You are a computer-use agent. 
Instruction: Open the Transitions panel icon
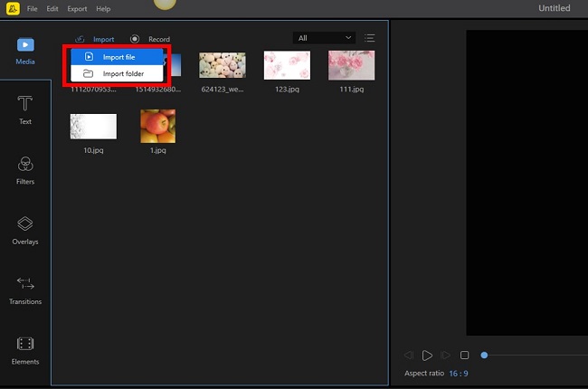point(25,283)
